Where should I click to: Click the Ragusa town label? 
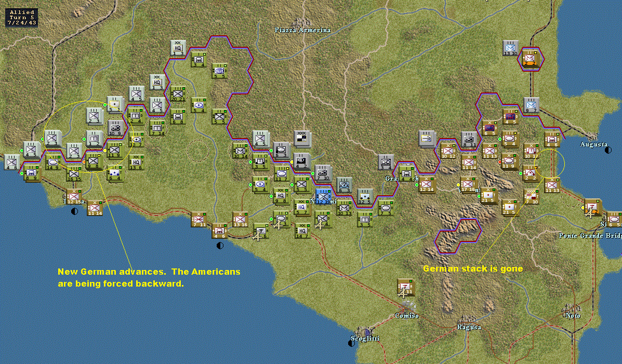[469, 327]
